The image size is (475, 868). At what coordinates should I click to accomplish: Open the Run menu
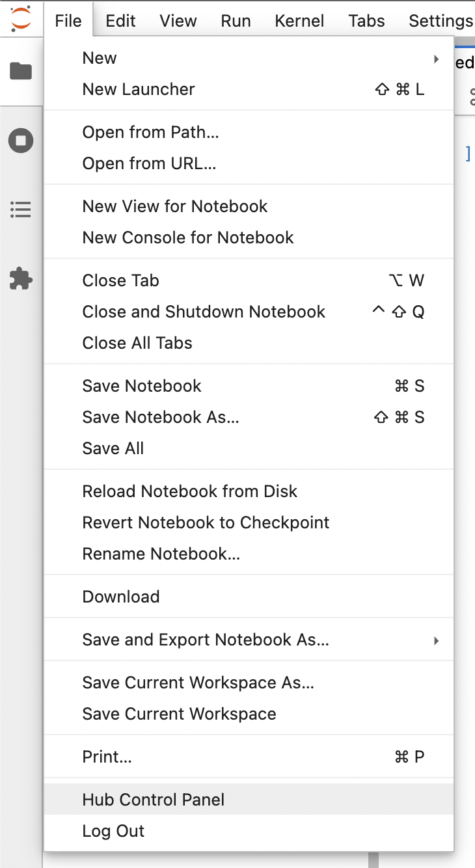[236, 21]
